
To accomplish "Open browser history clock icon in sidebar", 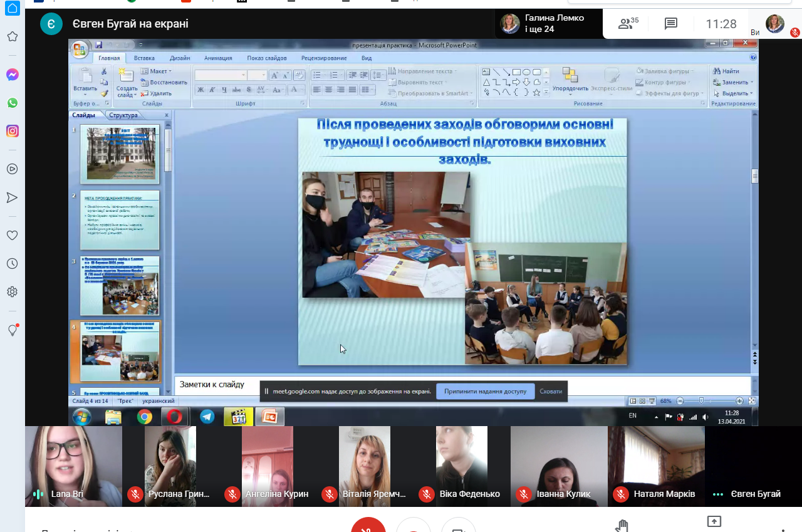I will (12, 264).
